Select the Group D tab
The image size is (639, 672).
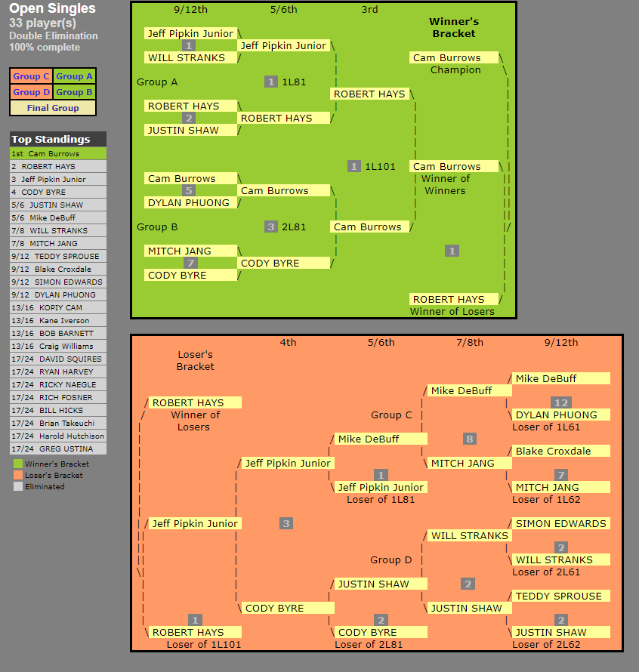31,92
